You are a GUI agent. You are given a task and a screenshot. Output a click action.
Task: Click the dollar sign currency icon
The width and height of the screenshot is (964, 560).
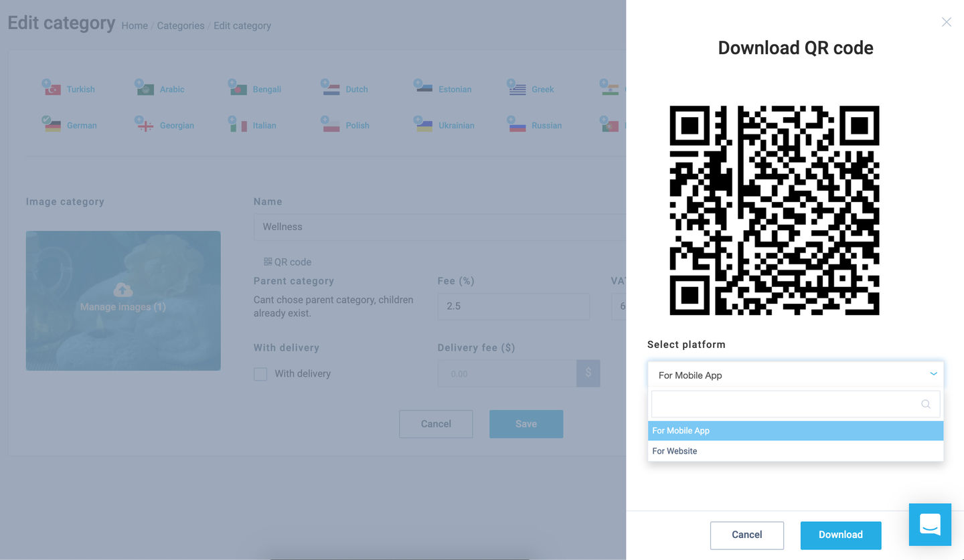(588, 373)
